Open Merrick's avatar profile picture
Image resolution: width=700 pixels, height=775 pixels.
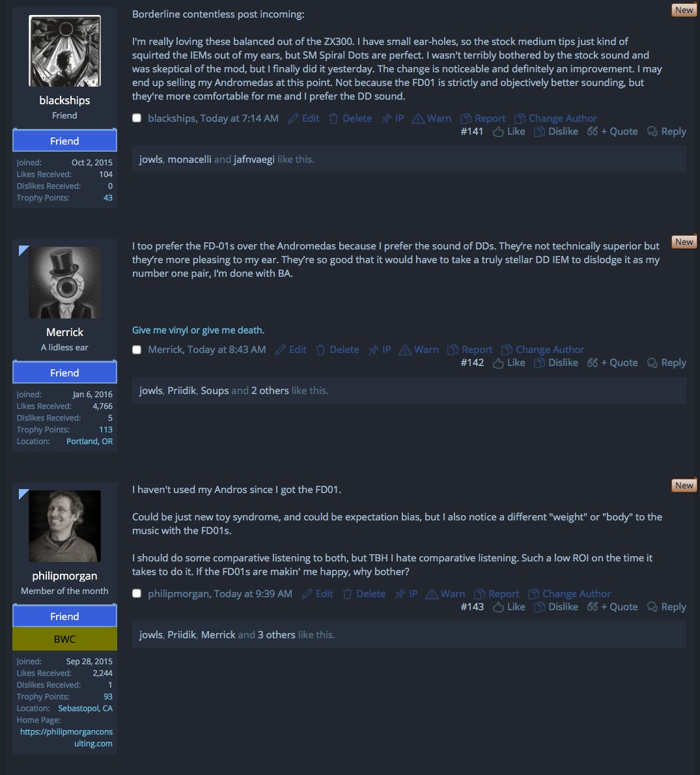point(64,283)
